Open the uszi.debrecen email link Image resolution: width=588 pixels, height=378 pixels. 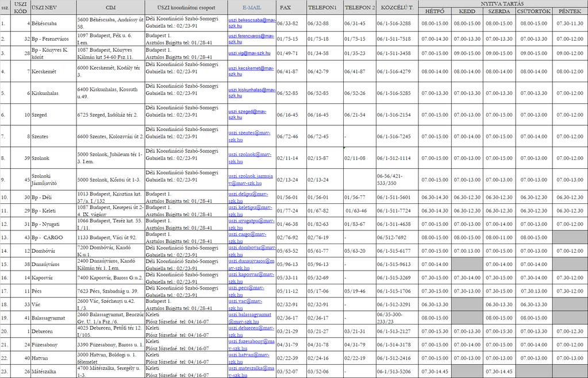click(x=251, y=331)
